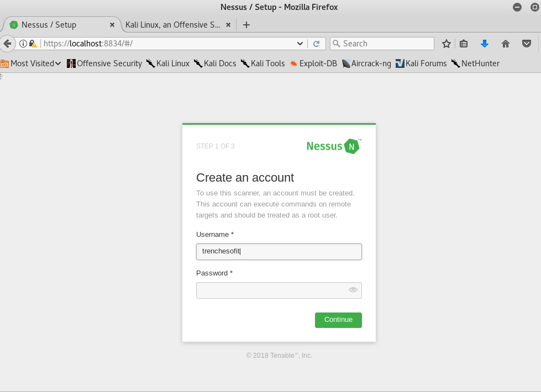Go to Firefox home page icon
The image size is (541, 392).
506,44
